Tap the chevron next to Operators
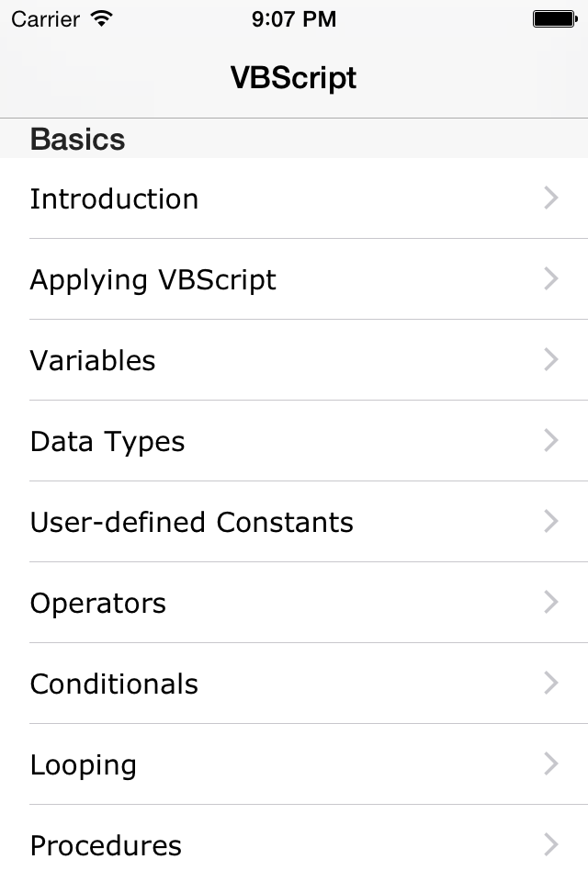Screen dimensions: 588x882 coord(550,603)
